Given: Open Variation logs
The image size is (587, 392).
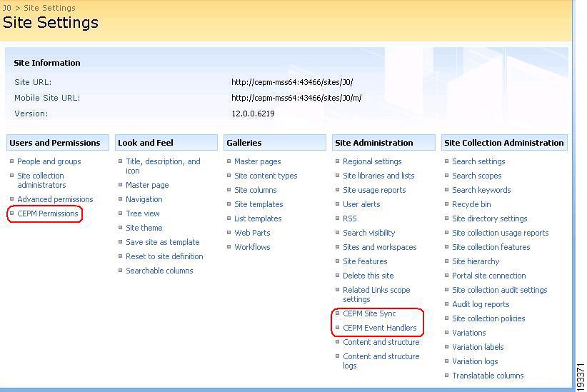Looking at the screenshot, I should (475, 361).
